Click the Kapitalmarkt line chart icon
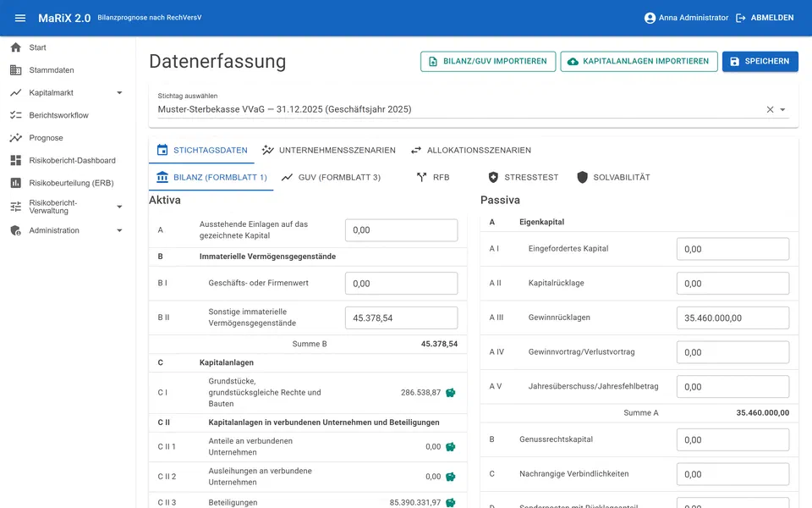Screen dimensions: 812x508 tap(16, 93)
